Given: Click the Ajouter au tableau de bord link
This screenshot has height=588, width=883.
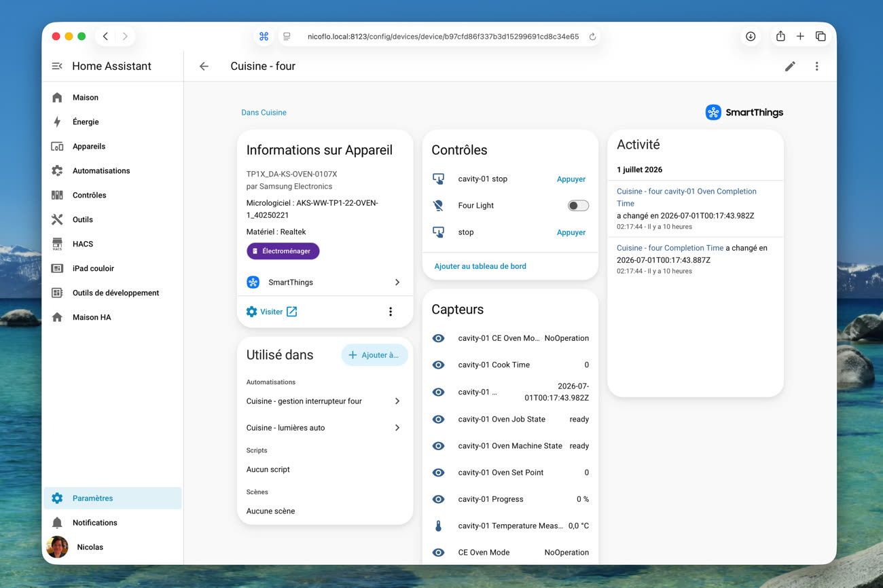Looking at the screenshot, I should click(x=480, y=266).
